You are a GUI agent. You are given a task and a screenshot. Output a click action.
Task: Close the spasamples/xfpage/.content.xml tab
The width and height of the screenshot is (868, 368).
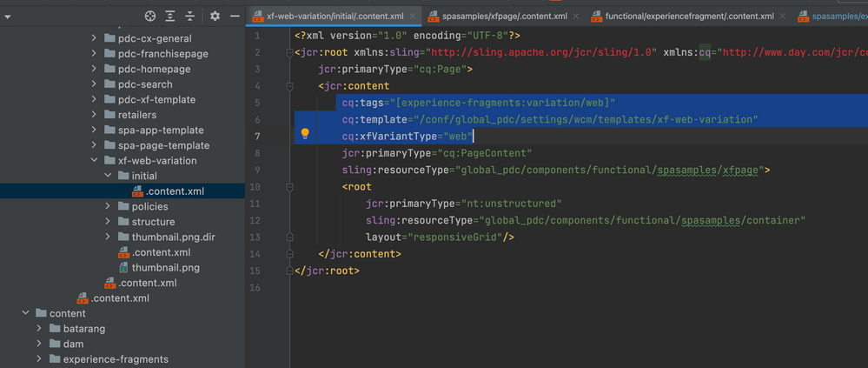click(x=578, y=16)
